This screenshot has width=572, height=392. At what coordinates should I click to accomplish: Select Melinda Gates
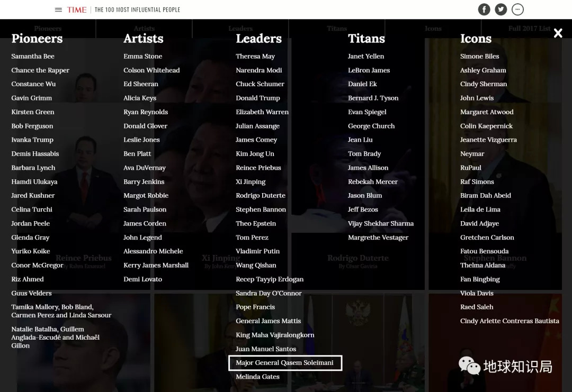(x=257, y=377)
